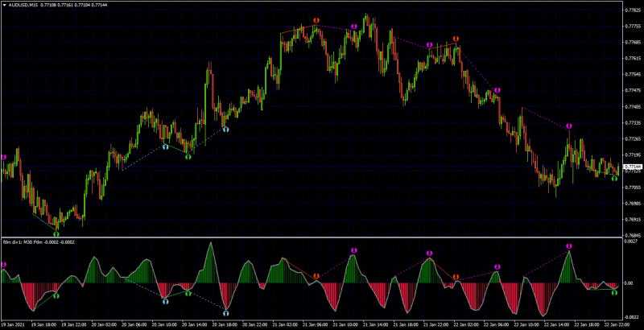Select the magenta arrow above the 22 Jan 14:00 price spike

tap(569, 126)
